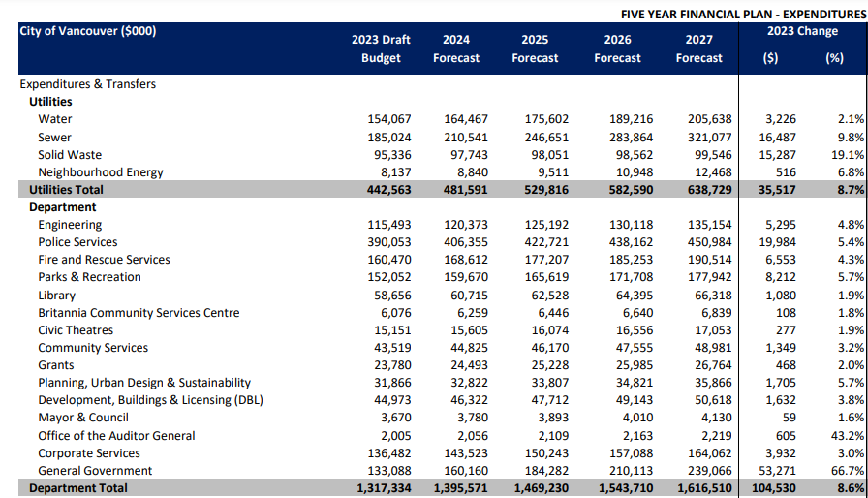Select Police Services 2023 value 390,053
Screen dimensions: 868x498
point(389,242)
